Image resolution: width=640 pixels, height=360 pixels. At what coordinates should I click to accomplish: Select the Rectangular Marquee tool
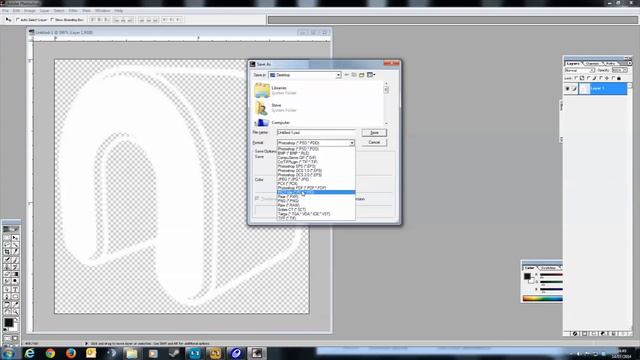(x=7, y=238)
